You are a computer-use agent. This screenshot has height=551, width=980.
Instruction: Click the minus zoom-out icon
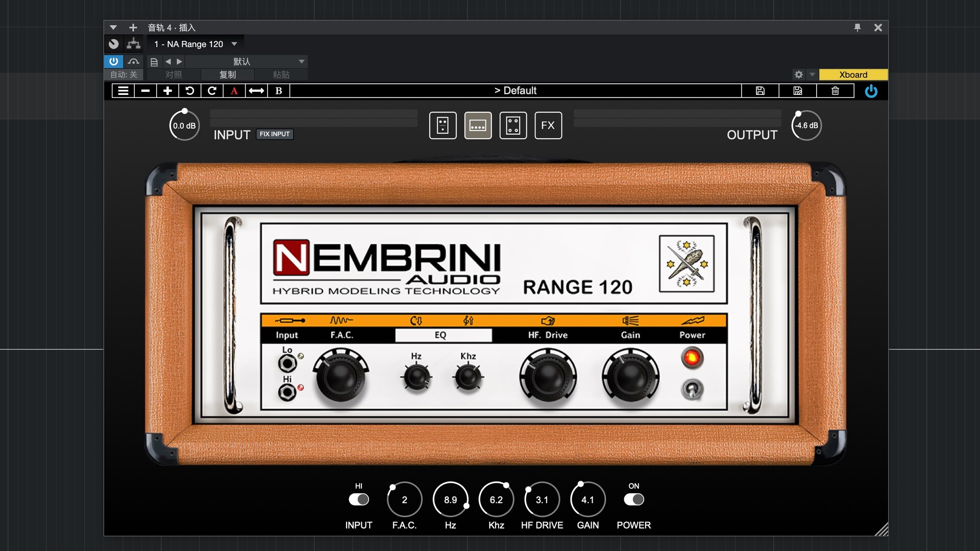[x=145, y=91]
